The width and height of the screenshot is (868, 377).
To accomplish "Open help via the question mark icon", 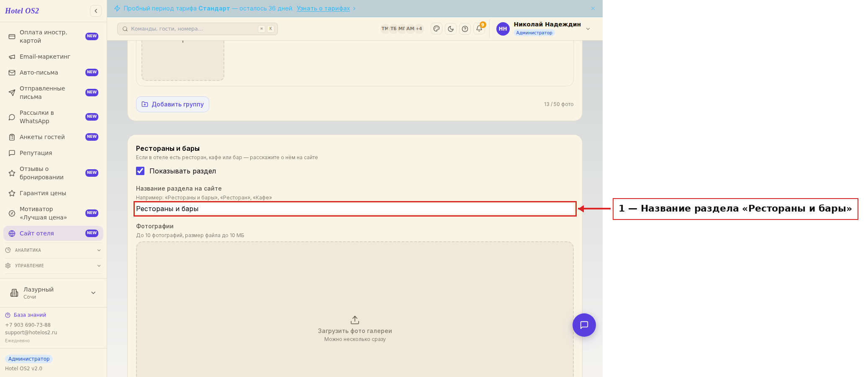I will click(x=465, y=29).
